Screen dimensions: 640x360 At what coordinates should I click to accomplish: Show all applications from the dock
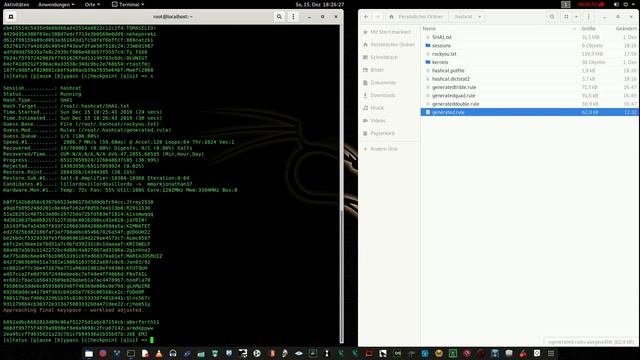(x=551, y=353)
